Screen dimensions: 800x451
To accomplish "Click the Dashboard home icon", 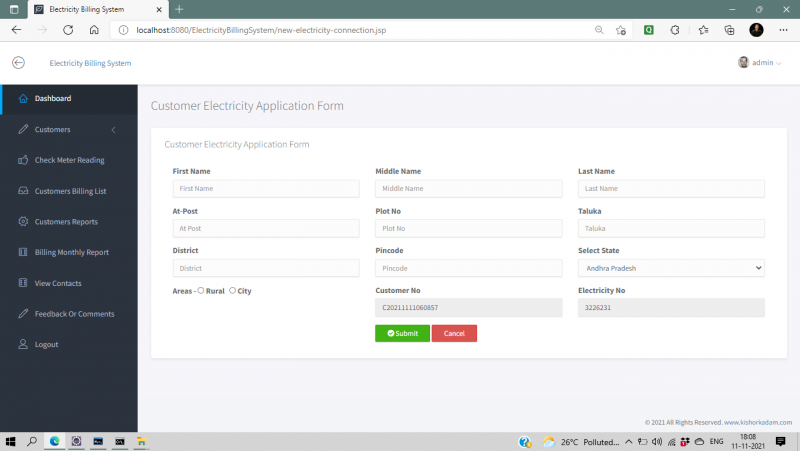I will tap(23, 98).
